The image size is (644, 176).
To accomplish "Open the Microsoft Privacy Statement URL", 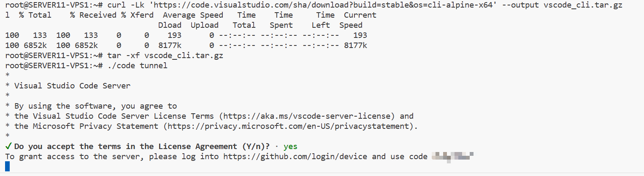I will (289, 126).
